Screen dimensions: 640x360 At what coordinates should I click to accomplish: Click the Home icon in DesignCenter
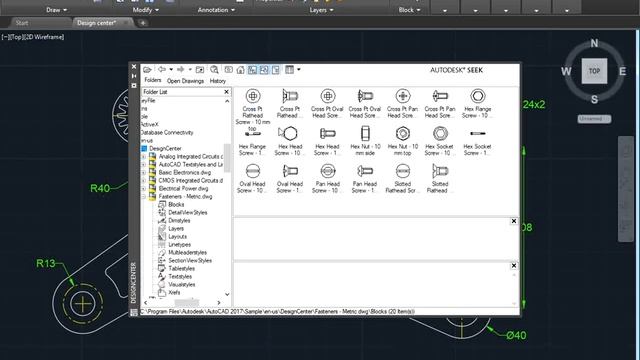[x=240, y=70]
